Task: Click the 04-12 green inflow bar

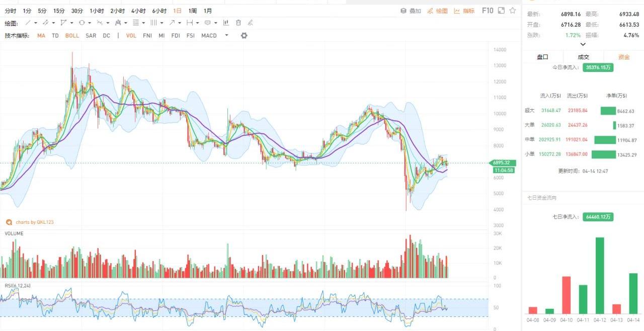Action: pyautogui.click(x=600, y=276)
